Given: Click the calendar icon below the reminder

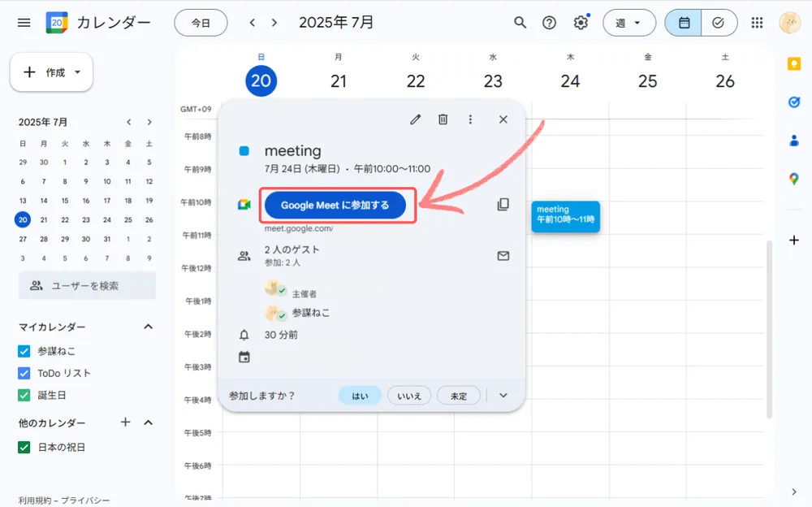Looking at the screenshot, I should 244,357.
